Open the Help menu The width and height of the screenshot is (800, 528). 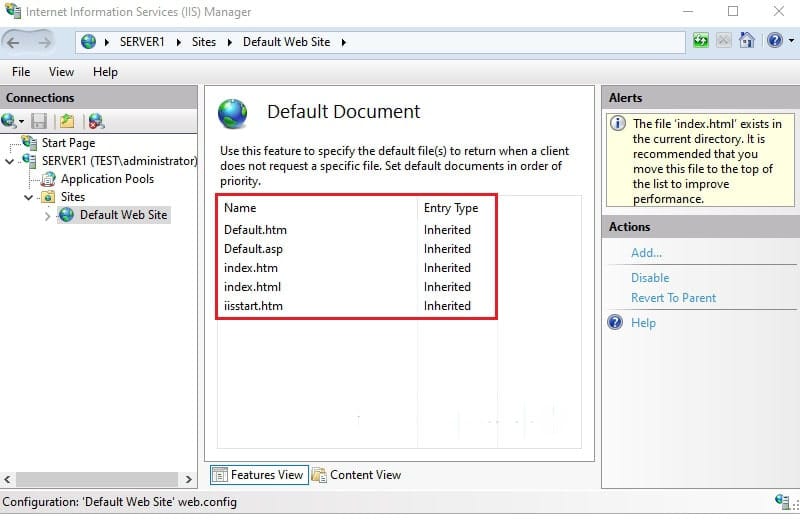105,72
